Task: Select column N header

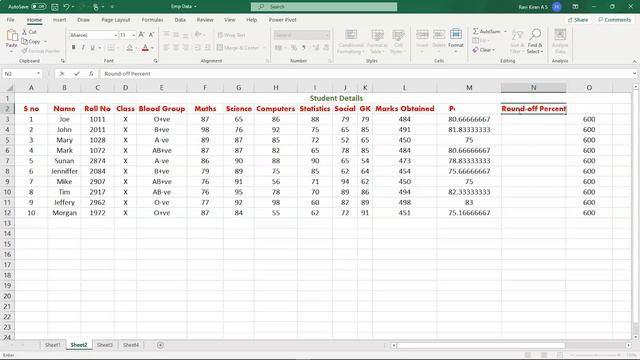Action: pos(533,88)
